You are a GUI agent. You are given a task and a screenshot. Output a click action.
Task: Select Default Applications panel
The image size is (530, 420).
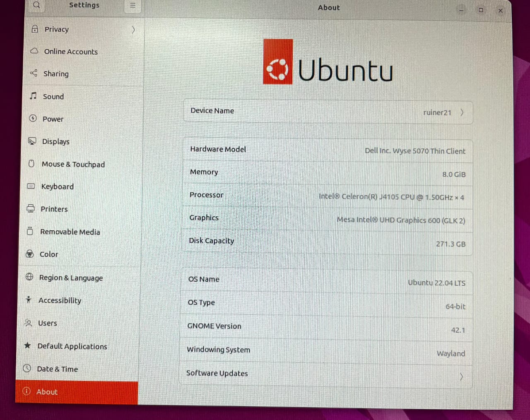(x=78, y=346)
